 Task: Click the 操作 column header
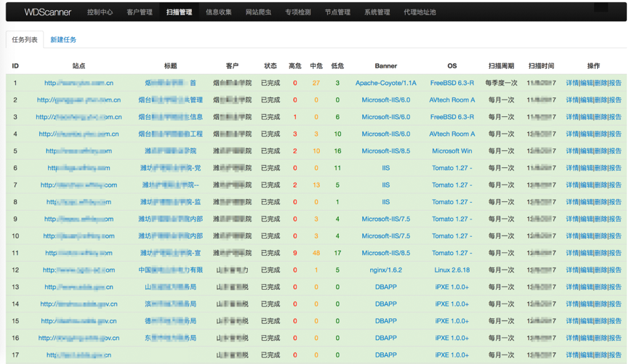click(x=593, y=65)
